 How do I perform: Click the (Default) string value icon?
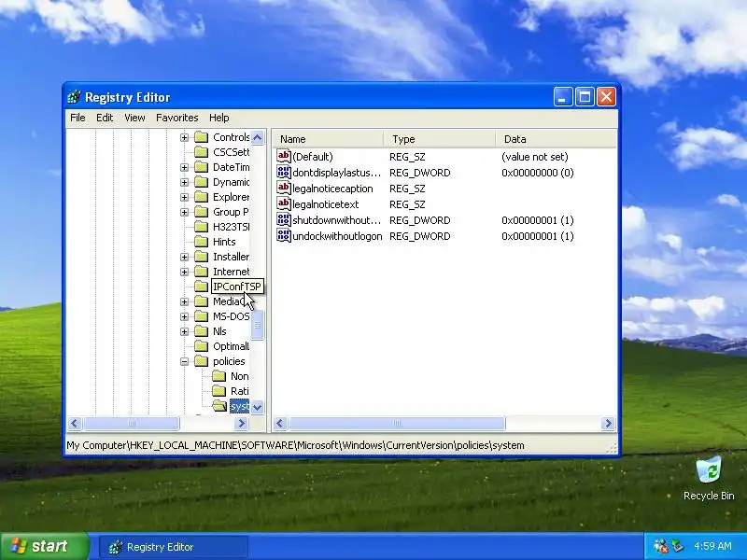(284, 156)
